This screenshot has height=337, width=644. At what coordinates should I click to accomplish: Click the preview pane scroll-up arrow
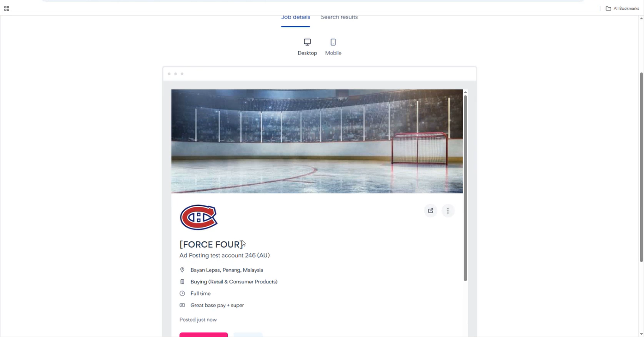tap(465, 92)
